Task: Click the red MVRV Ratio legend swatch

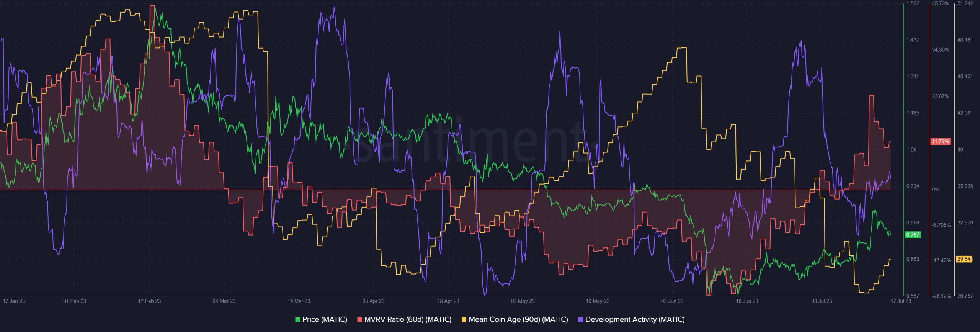Action: (x=359, y=319)
